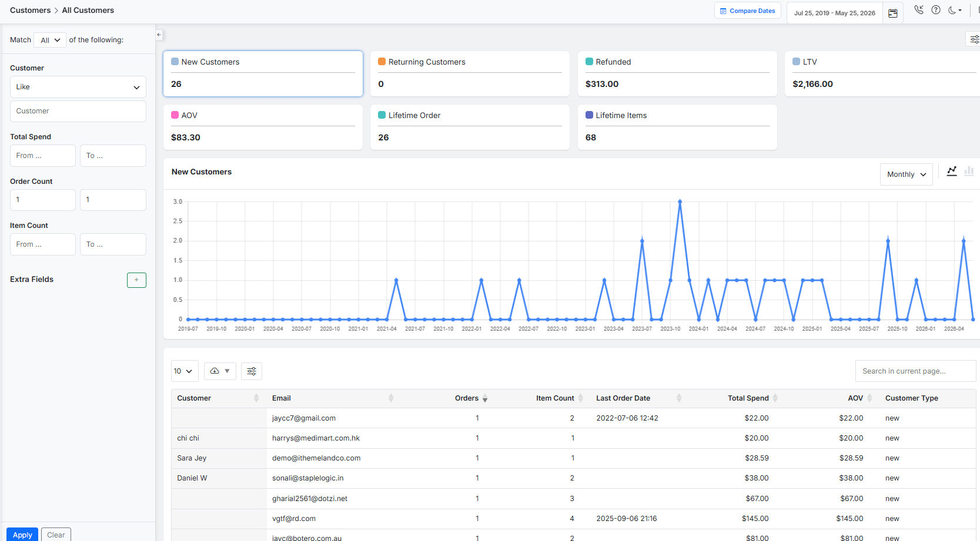The width and height of the screenshot is (980, 541).
Task: Switch chart to bar view
Action: pos(969,171)
